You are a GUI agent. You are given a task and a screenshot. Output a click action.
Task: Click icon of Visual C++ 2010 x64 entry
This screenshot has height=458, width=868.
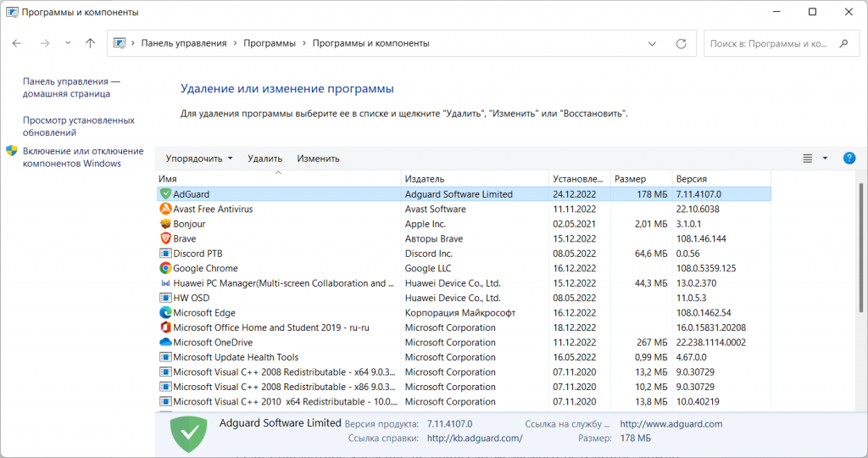pos(165,401)
